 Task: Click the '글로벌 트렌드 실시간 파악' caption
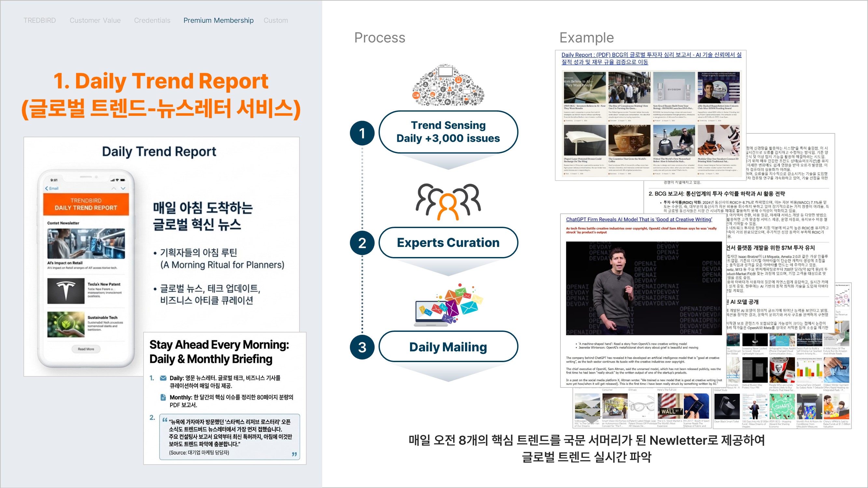coord(587,457)
